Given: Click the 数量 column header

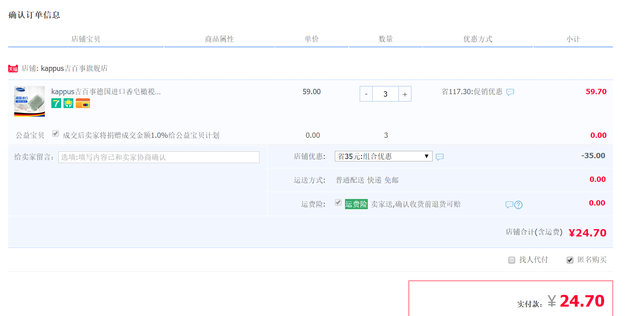Looking at the screenshot, I should 386,39.
